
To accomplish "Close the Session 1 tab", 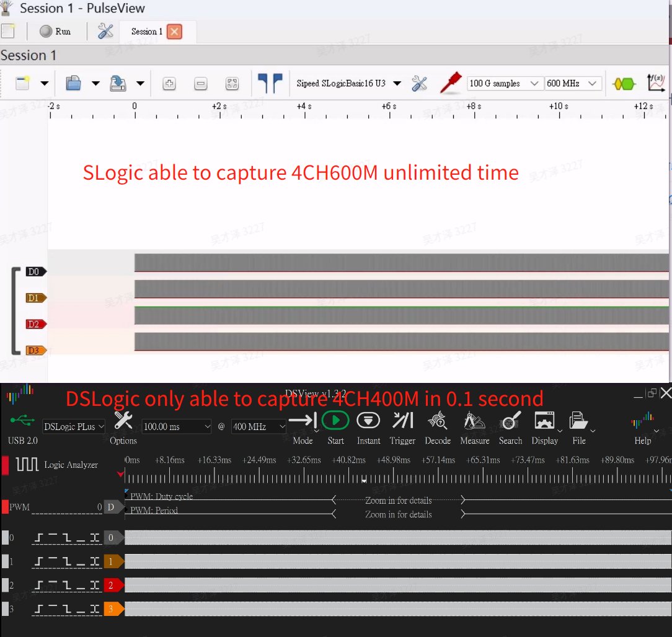I will pyautogui.click(x=174, y=31).
